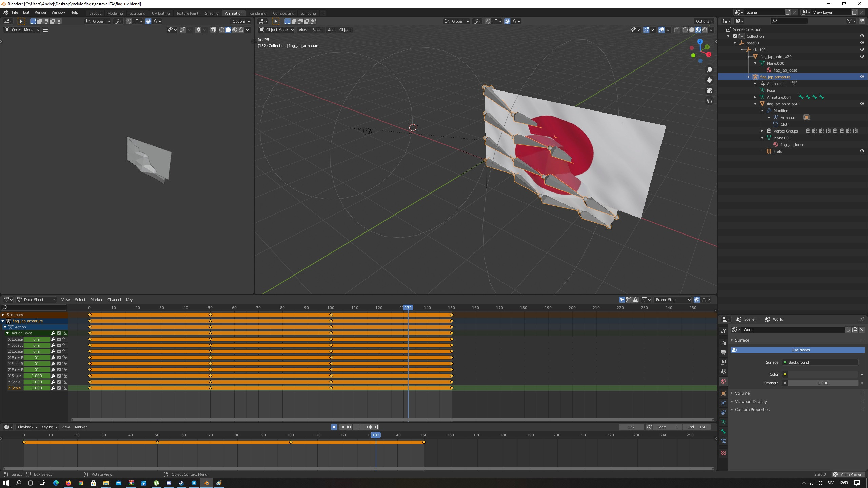Jump to previous keyframe button
The width and height of the screenshot is (868, 488).
pos(349,427)
